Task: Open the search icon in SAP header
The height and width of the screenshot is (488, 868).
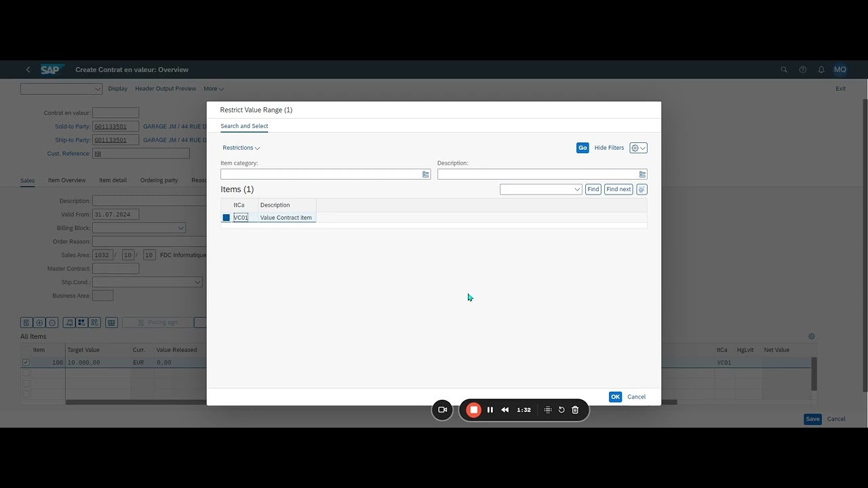Action: point(784,70)
